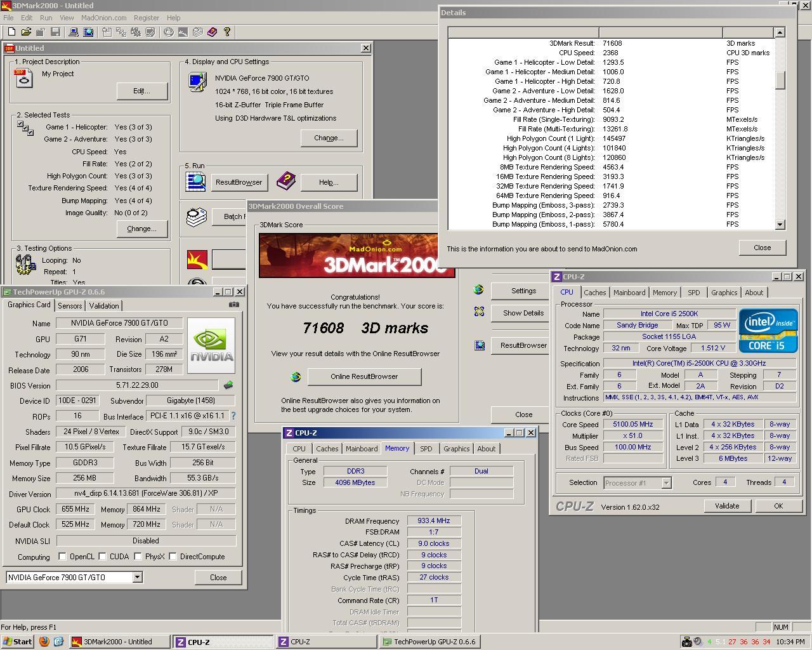This screenshot has height=650, width=812.
Task: Open the Mainboard tab in the right CPU-Z window
Action: pos(629,293)
